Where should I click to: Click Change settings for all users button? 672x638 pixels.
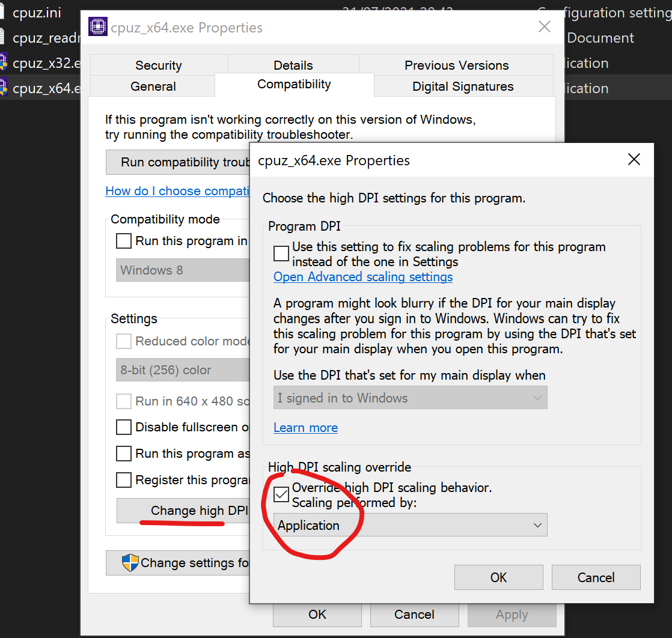[178, 562]
